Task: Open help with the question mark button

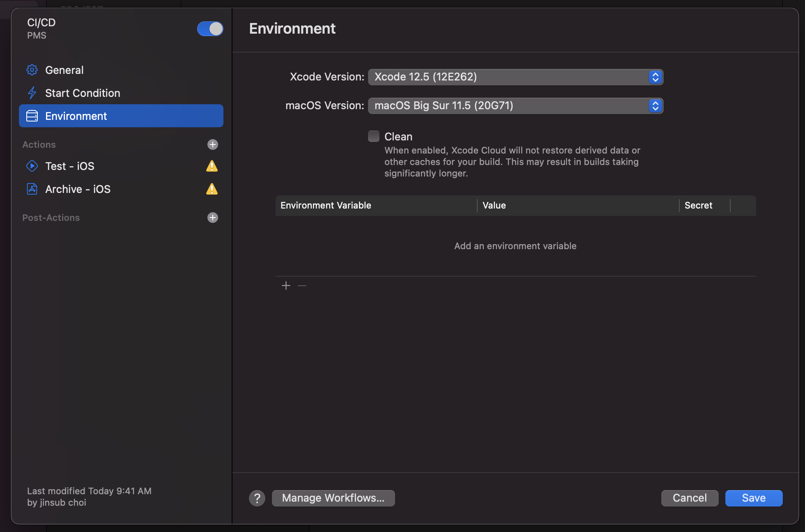Action: click(257, 498)
